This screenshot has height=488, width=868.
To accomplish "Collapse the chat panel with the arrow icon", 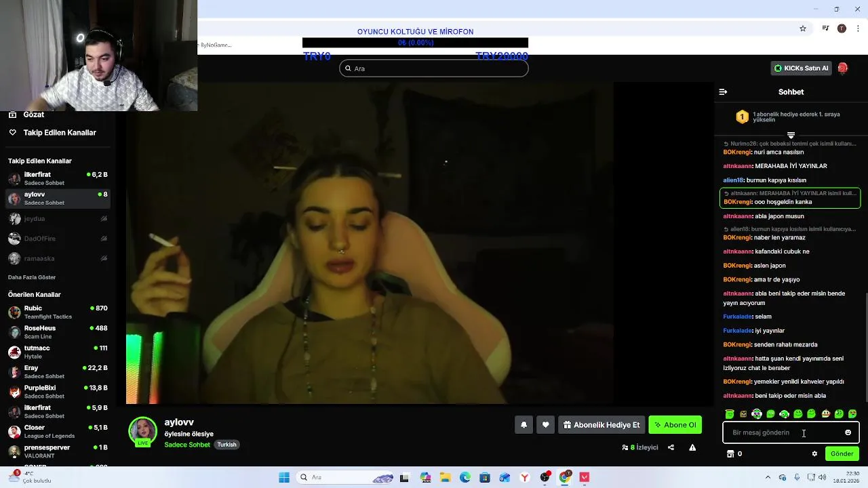I will [x=723, y=91].
